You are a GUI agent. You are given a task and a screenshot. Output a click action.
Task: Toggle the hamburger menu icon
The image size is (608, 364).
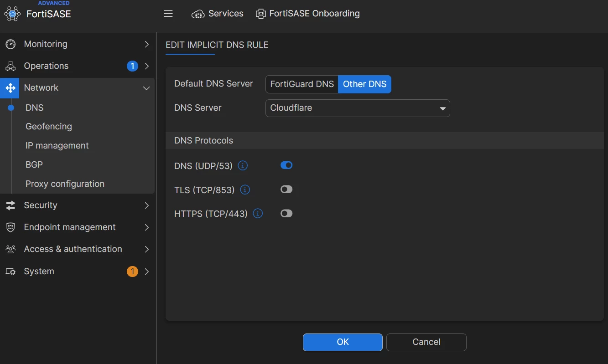168,14
